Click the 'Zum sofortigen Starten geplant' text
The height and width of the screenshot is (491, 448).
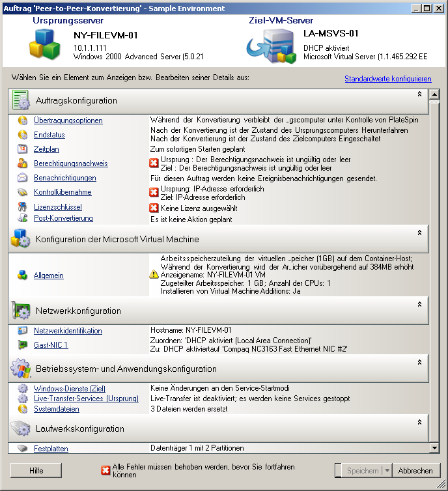click(x=197, y=149)
